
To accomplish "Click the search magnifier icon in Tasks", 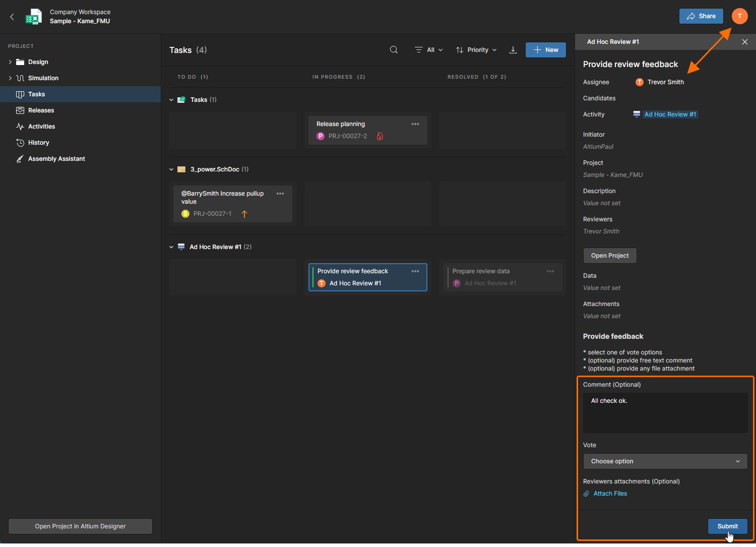I will [x=394, y=50].
